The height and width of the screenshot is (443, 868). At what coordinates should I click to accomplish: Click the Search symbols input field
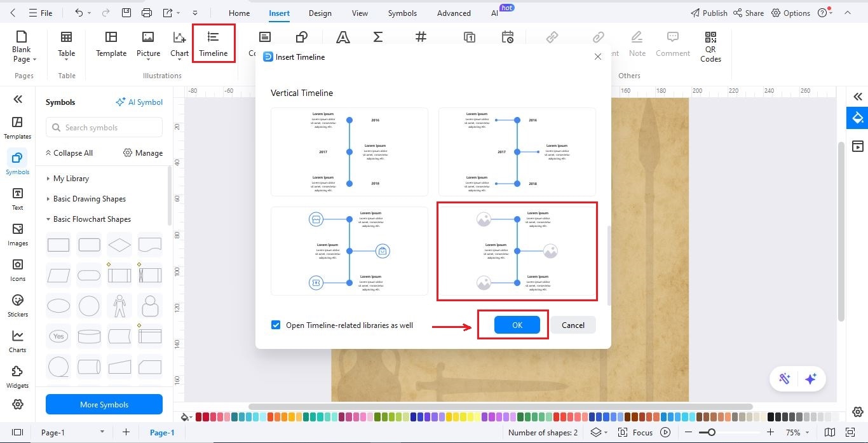104,128
